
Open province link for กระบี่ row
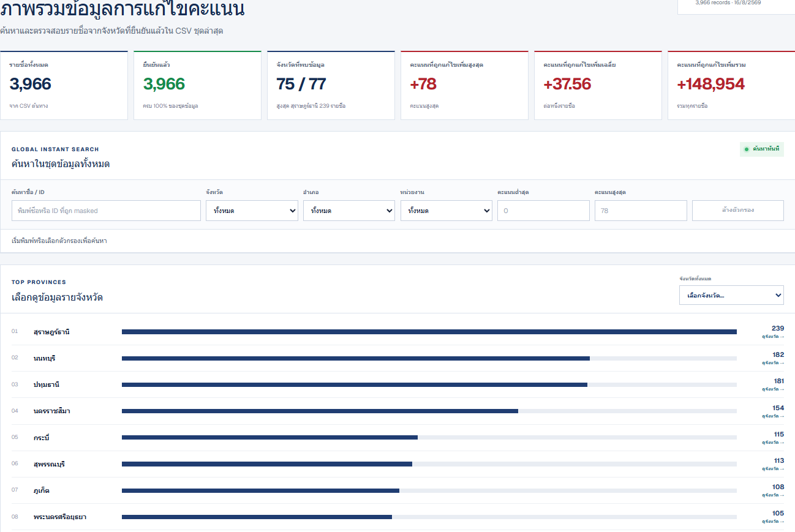(773, 443)
